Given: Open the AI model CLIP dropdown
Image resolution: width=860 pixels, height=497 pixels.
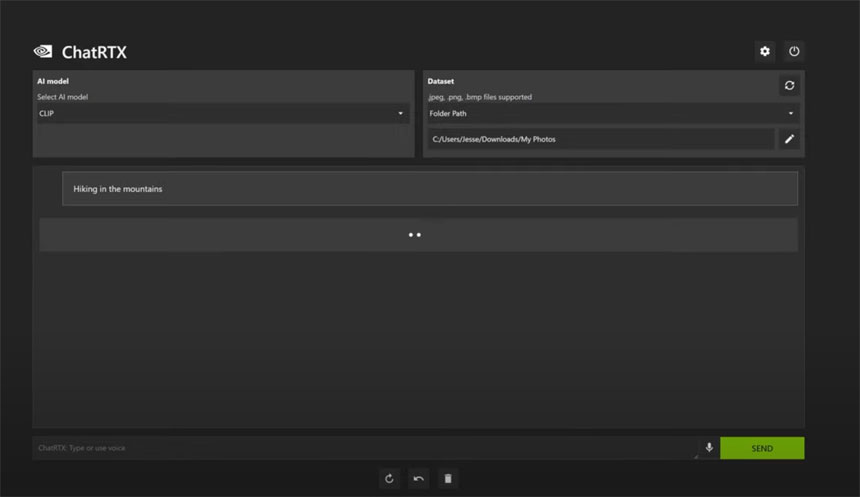Looking at the screenshot, I should coord(223,114).
